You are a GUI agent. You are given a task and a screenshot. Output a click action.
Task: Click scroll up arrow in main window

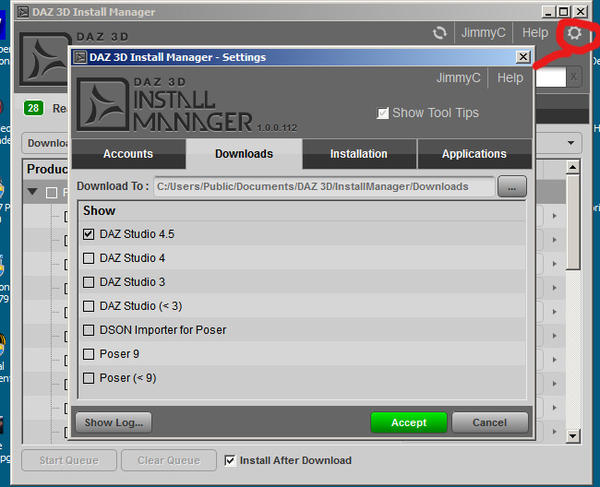[x=573, y=167]
